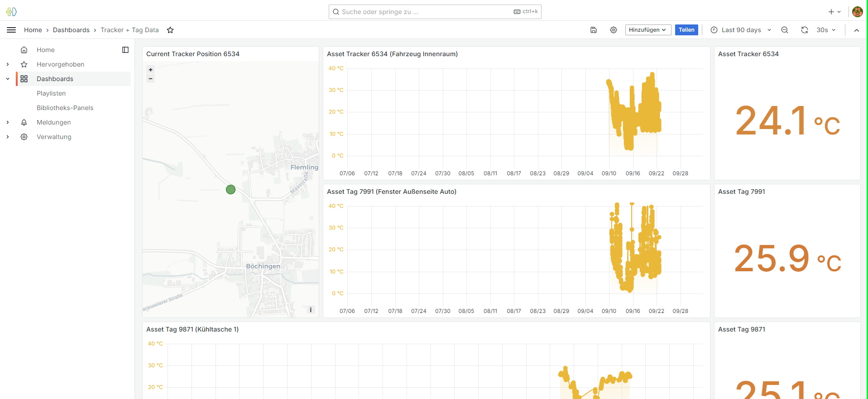Viewport: 868px width, 399px height.
Task: Collapse the top toolbar with chevron
Action: coord(857,30)
